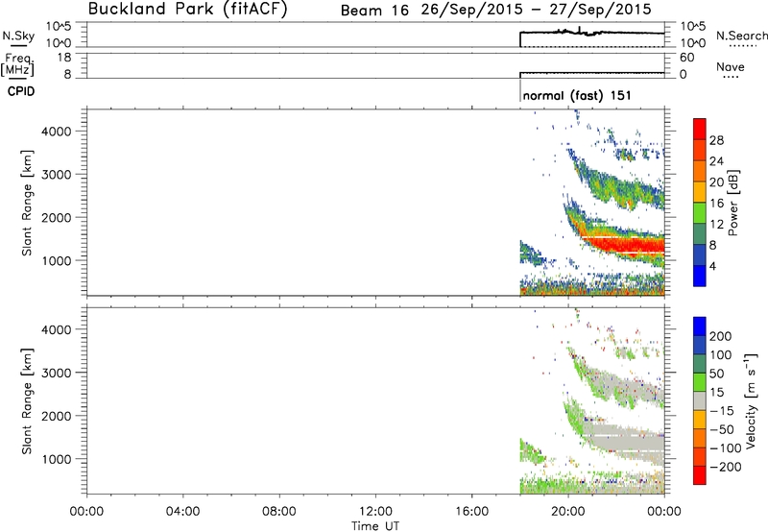Click the '10^5' left tick of the N.Sky axis
Viewport: 768px width, 532px height.
click(x=59, y=27)
